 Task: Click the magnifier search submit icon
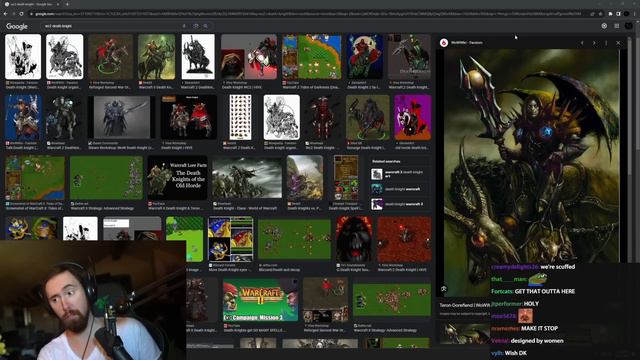tap(206, 26)
